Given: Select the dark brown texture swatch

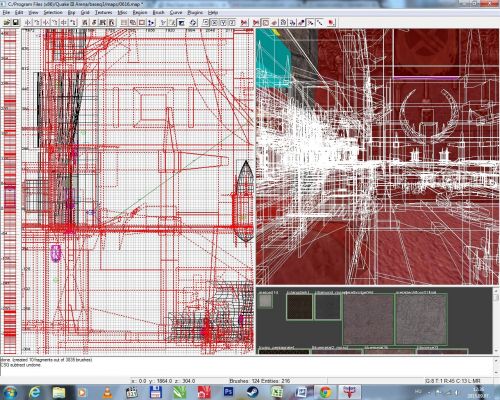Looking at the screenshot, I should coord(299,307).
